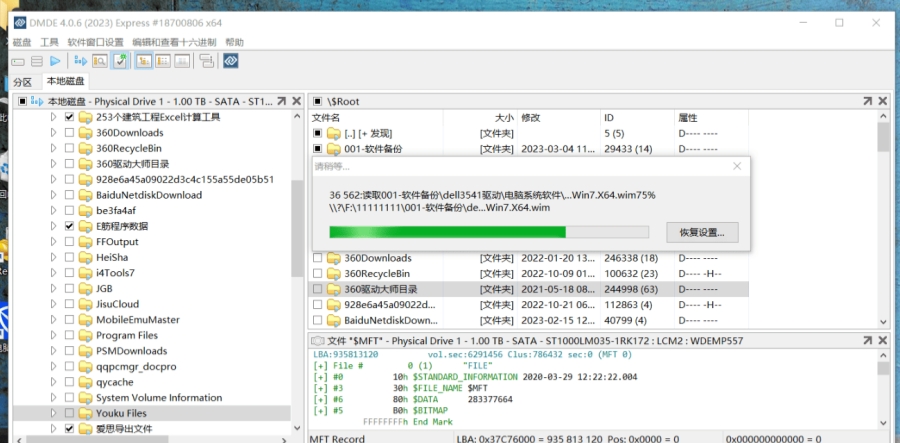Close the \$Root file panel with its X icon
Screen dimensions: 900x443
pos(883,101)
